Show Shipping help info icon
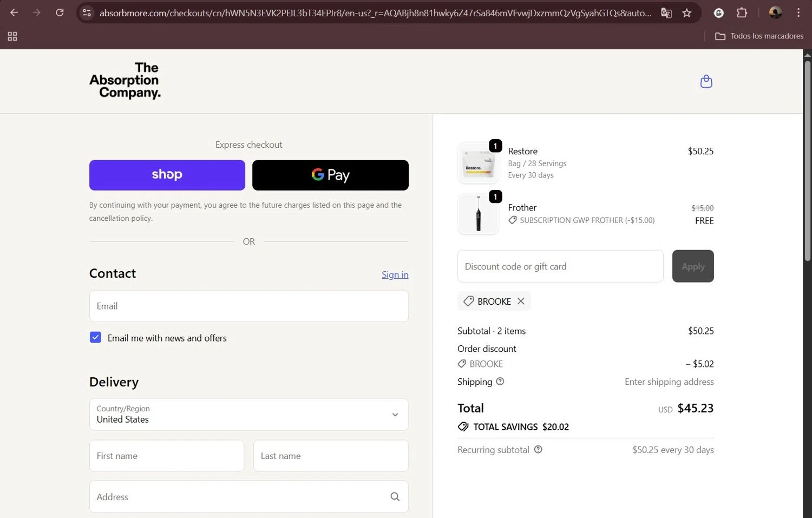Viewport: 812px width, 518px height. [500, 381]
